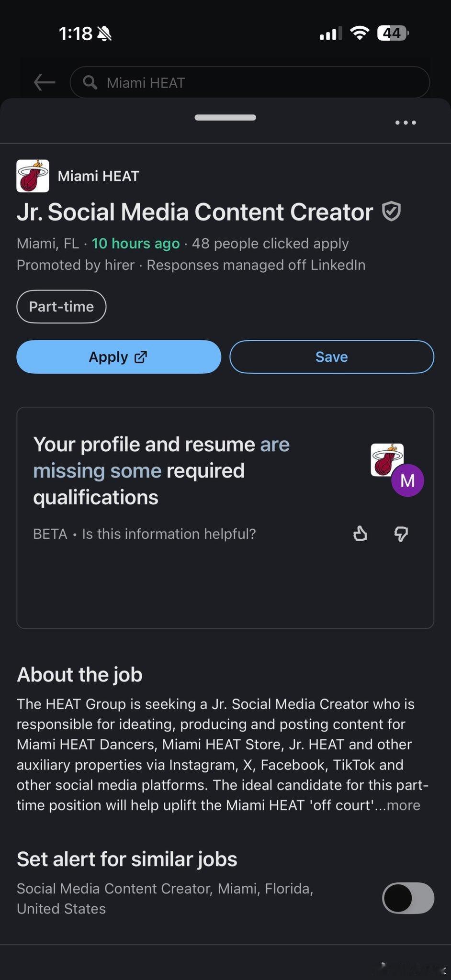Tap the Miami HEAT logo in qualifications card
Image resolution: width=451 pixels, height=980 pixels.
point(387,460)
